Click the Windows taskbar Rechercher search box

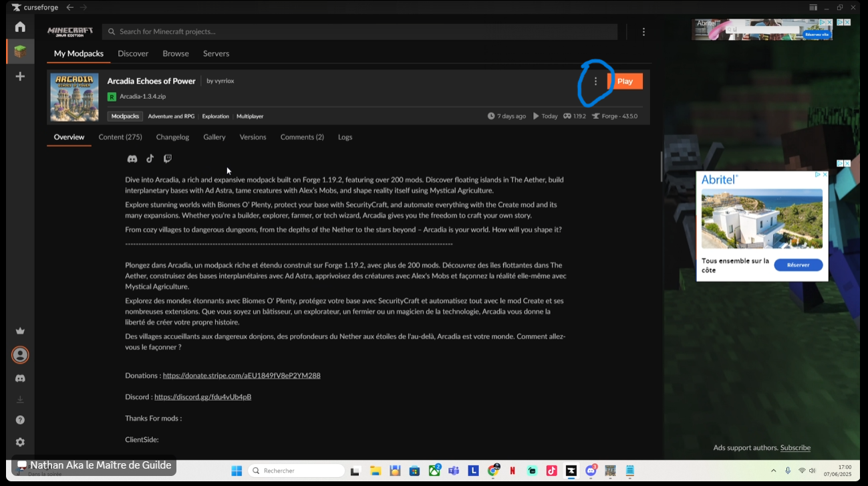[296, 471]
